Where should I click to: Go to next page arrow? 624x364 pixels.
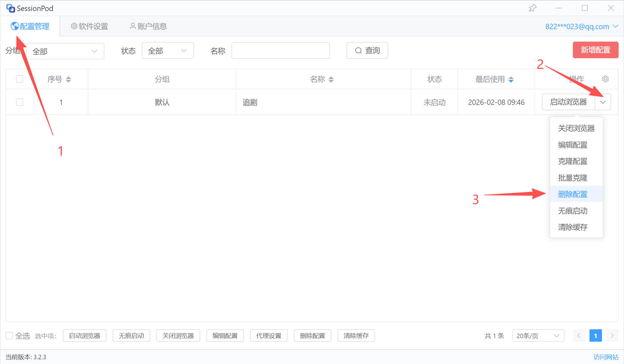[612, 336]
